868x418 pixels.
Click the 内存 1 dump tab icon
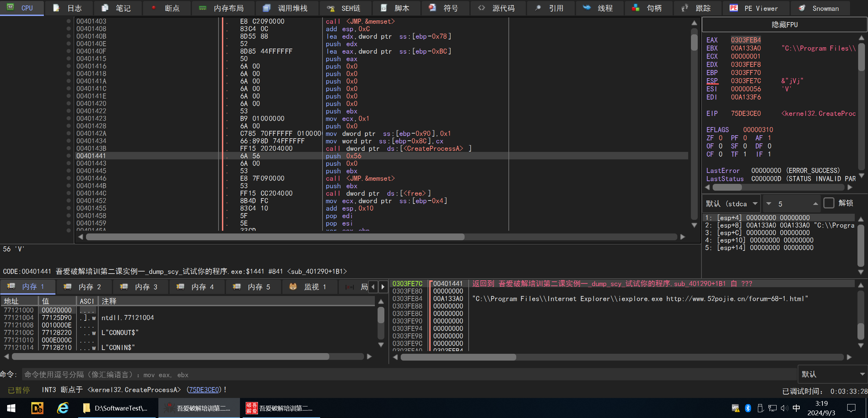(11, 286)
